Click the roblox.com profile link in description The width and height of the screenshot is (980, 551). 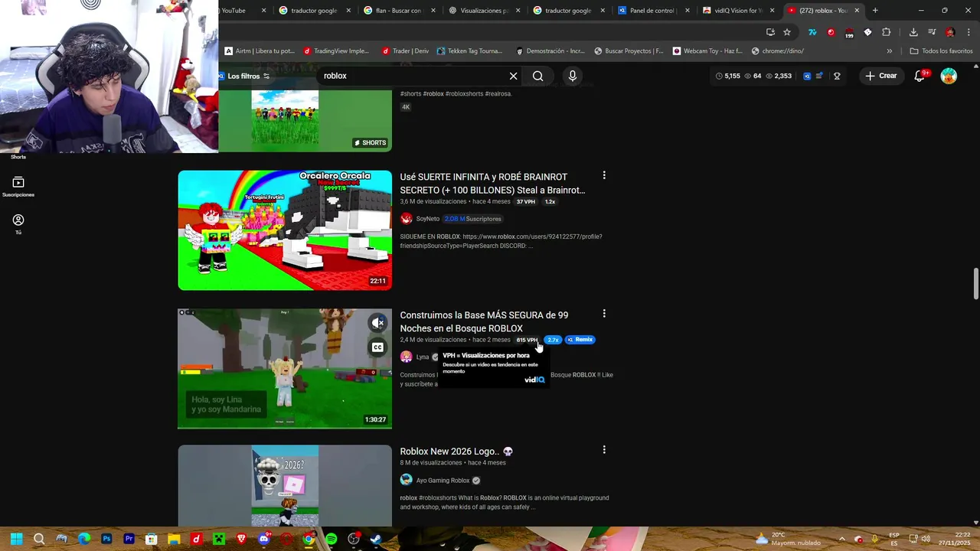(532, 236)
